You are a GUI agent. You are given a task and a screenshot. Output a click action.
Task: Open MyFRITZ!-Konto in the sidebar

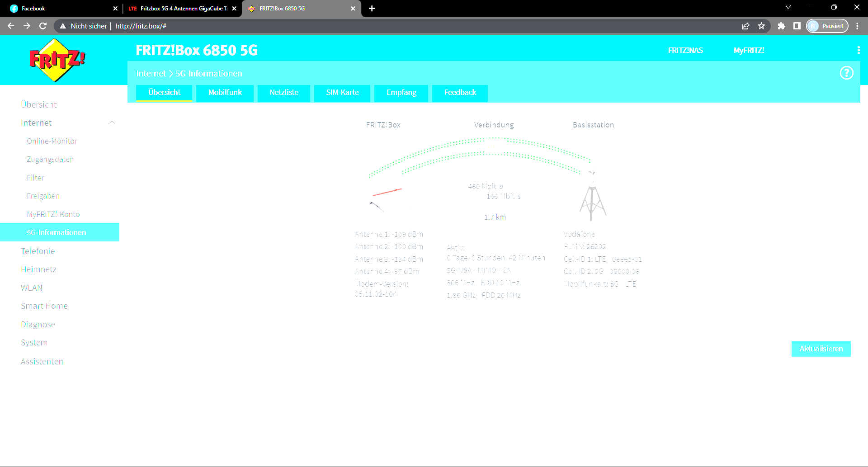(x=53, y=214)
